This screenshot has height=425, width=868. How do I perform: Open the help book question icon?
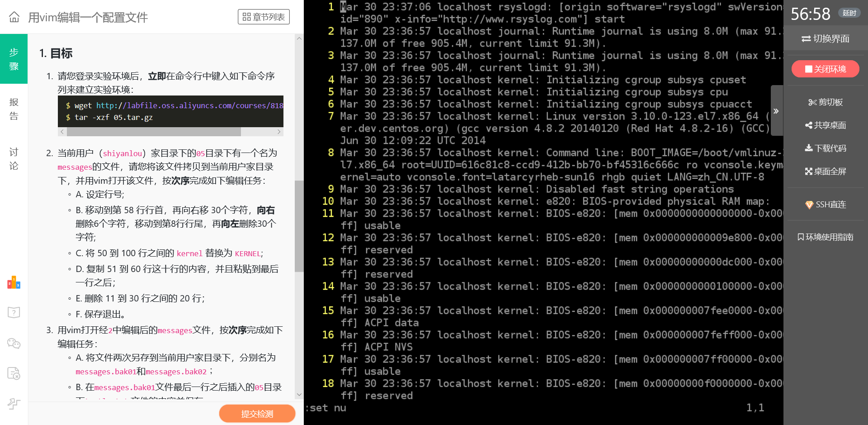[x=14, y=312]
